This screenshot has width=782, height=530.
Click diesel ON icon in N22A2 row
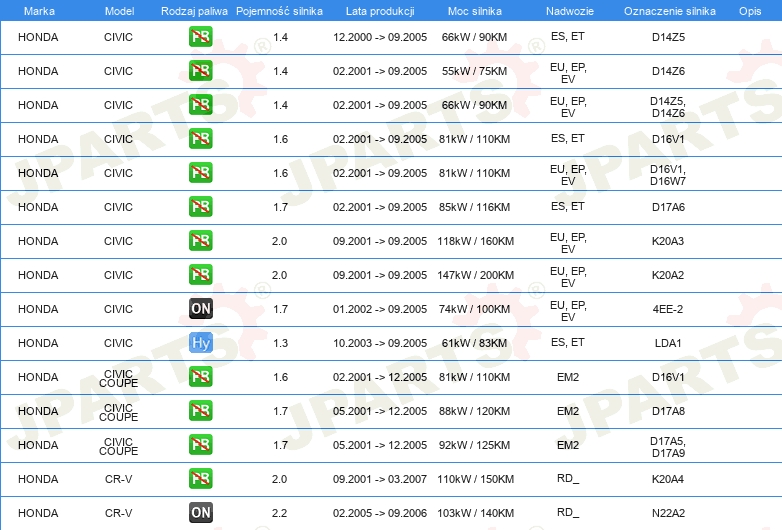(200, 513)
